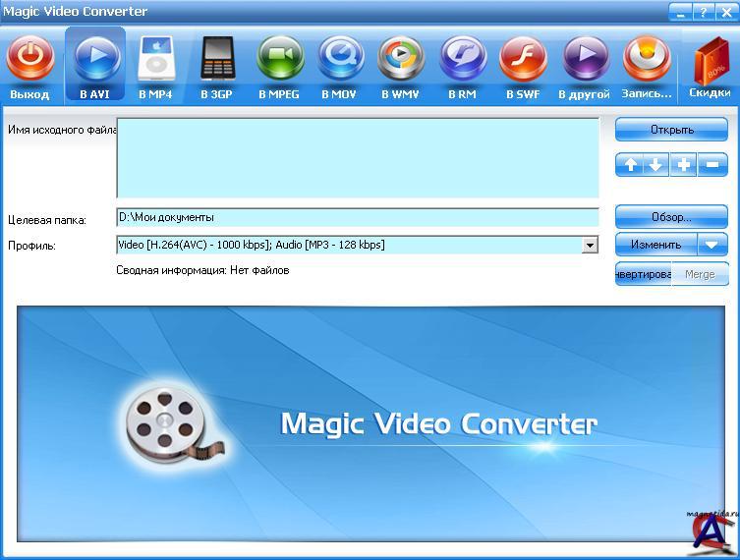Click the Запись disc burning icon
Screen dimensions: 740x560
coord(647,59)
